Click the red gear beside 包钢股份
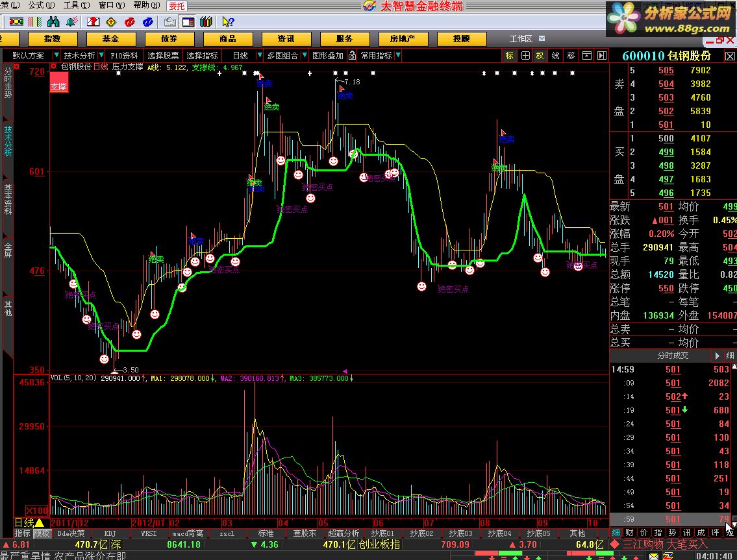Viewport: 737px width, 560px height. pos(55,67)
